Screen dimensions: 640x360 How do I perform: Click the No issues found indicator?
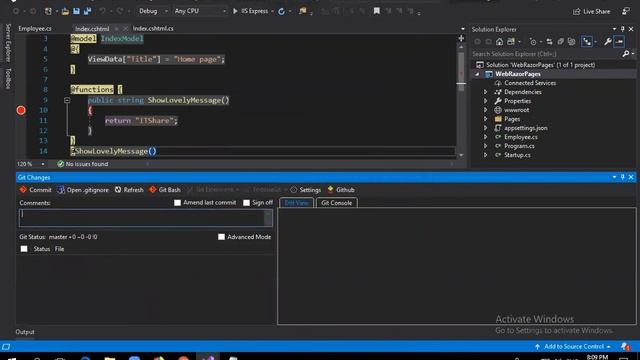click(83, 164)
